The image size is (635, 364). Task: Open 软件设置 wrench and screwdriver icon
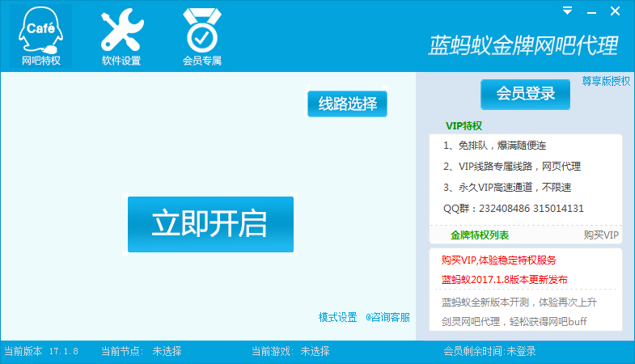121,36
